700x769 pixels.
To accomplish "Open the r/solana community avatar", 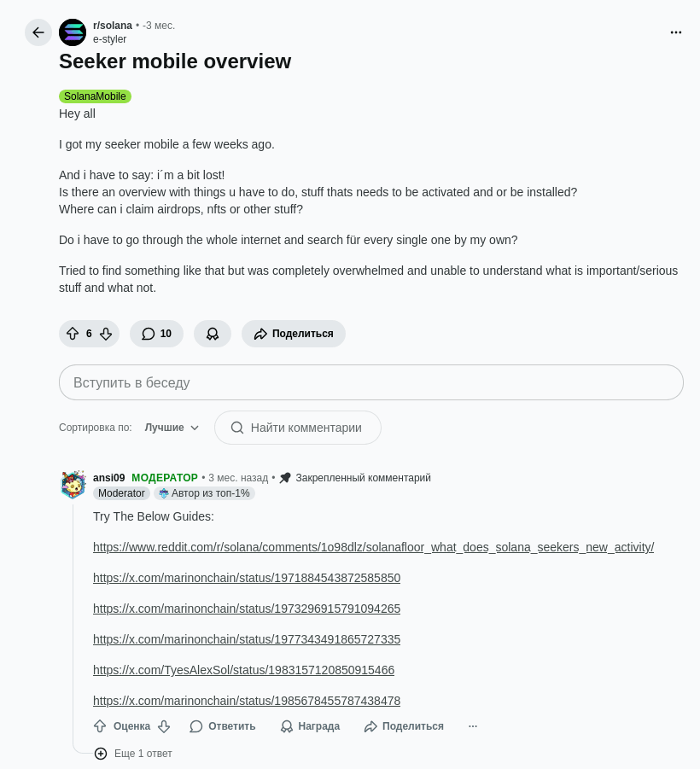I will 73,32.
